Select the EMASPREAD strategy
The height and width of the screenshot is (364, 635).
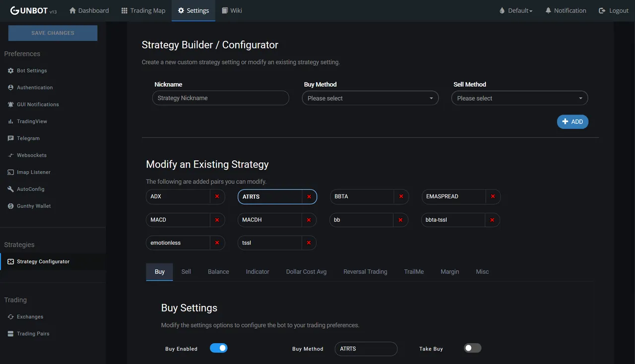[454, 196]
